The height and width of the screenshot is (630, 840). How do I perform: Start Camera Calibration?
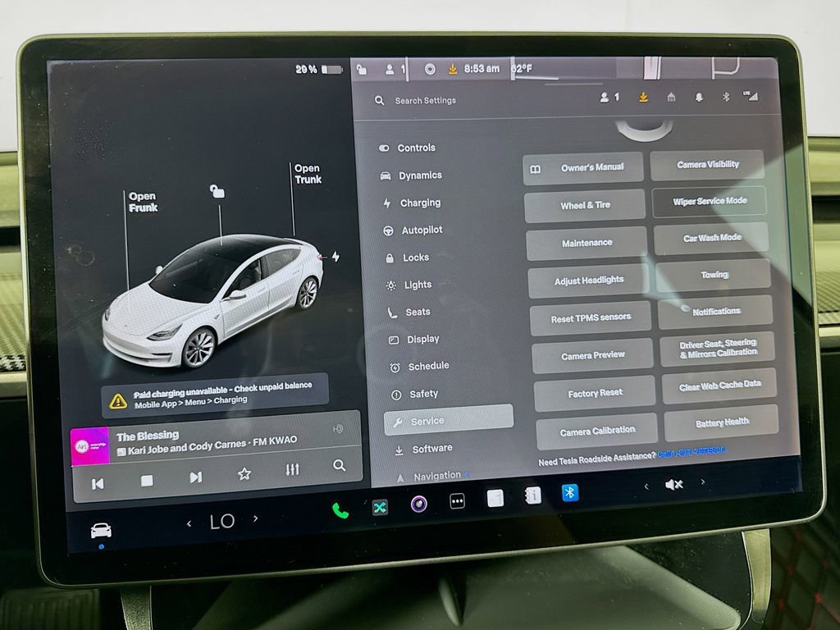pos(597,431)
